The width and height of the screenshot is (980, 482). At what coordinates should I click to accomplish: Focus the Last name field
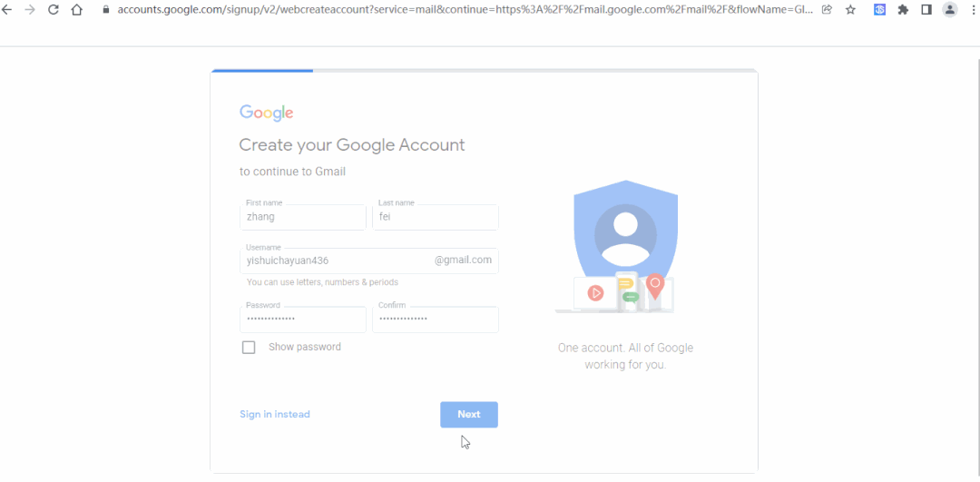point(436,218)
